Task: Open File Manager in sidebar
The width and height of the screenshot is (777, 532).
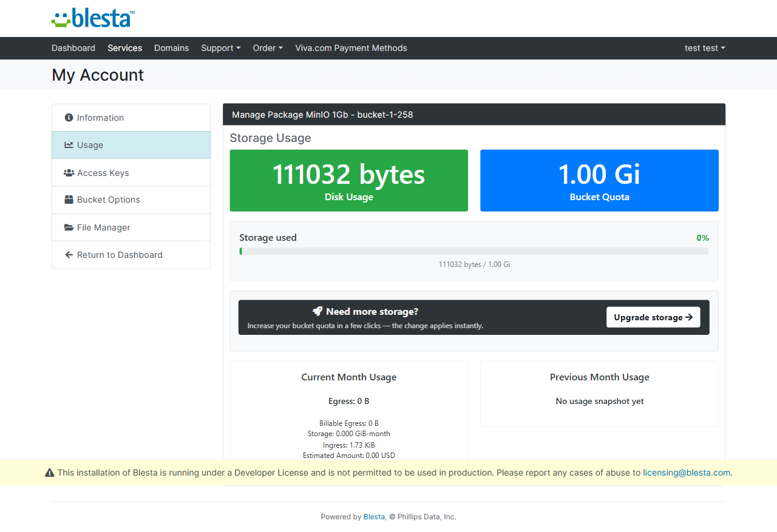Action: 131,227
